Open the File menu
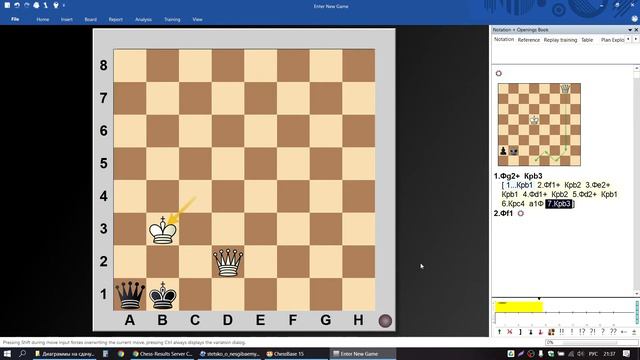Image resolution: width=640 pixels, height=360 pixels. 15,19
